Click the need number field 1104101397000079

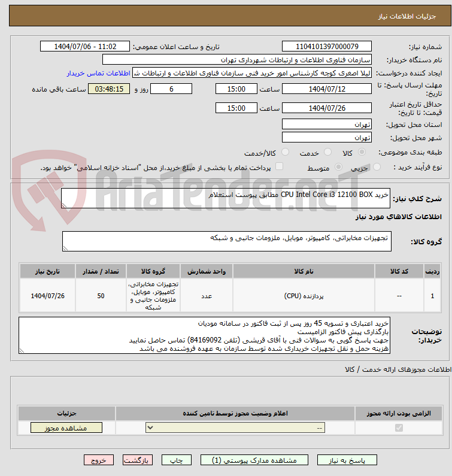point(327,47)
